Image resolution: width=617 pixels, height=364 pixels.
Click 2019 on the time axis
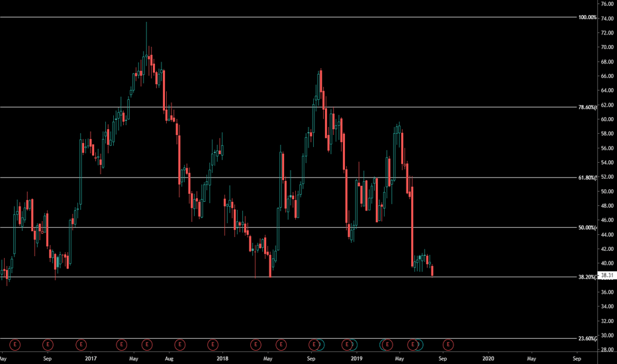point(356,359)
